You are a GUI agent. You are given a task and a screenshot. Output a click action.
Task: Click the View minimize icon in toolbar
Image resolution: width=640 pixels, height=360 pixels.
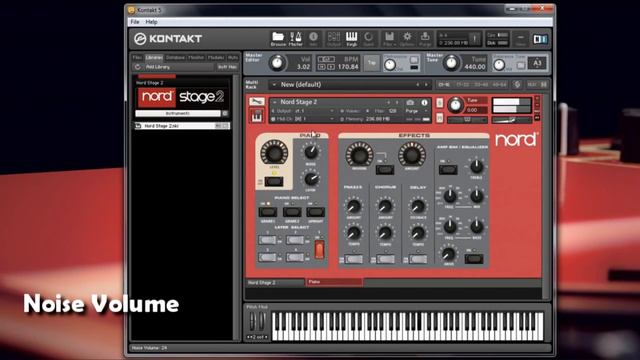pos(520,39)
